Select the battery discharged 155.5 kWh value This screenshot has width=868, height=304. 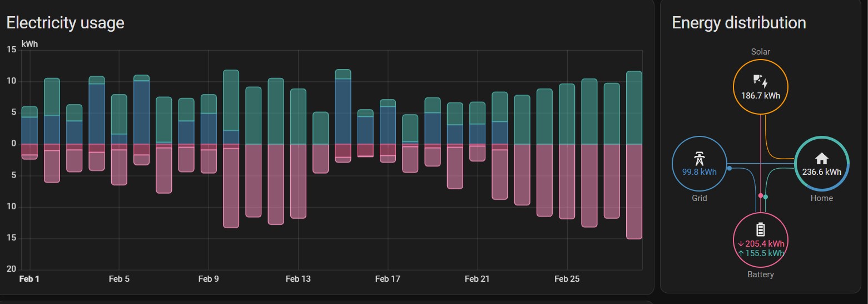(x=761, y=253)
